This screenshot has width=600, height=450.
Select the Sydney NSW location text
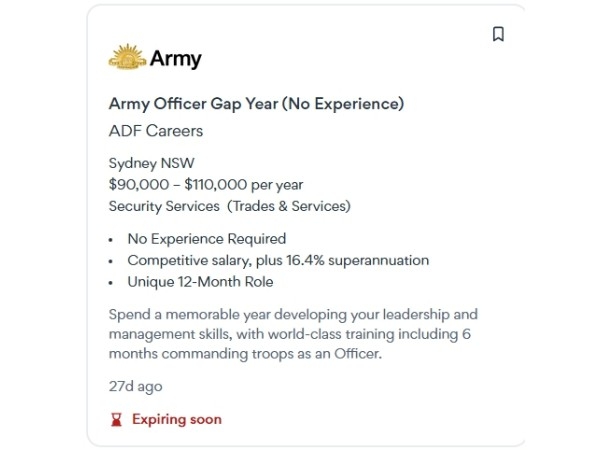(152, 163)
